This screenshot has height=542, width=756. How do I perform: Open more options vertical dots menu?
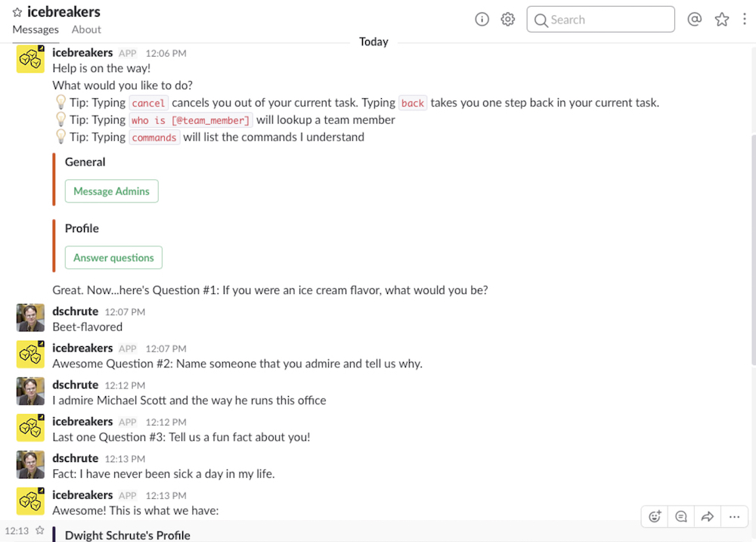(745, 20)
